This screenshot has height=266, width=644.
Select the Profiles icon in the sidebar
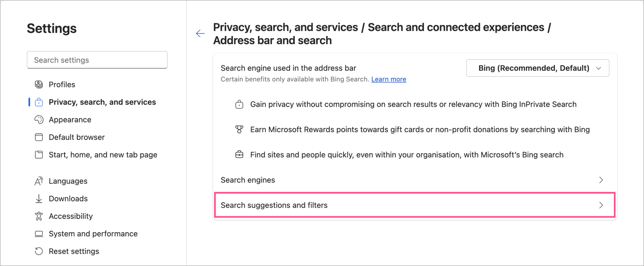pos(39,84)
